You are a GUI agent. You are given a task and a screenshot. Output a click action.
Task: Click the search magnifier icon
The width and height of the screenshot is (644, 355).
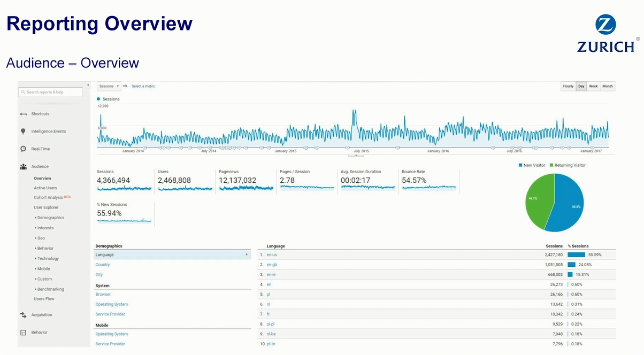[x=24, y=92]
